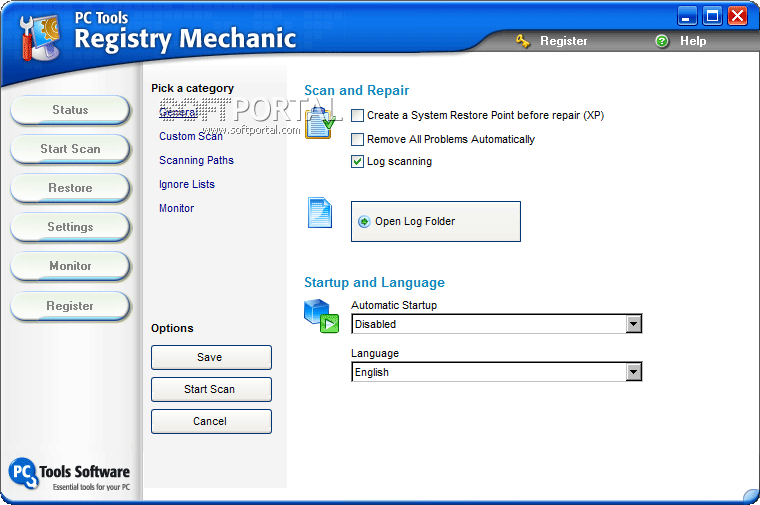Enable Create a System Restore Point checkbox

tap(357, 115)
